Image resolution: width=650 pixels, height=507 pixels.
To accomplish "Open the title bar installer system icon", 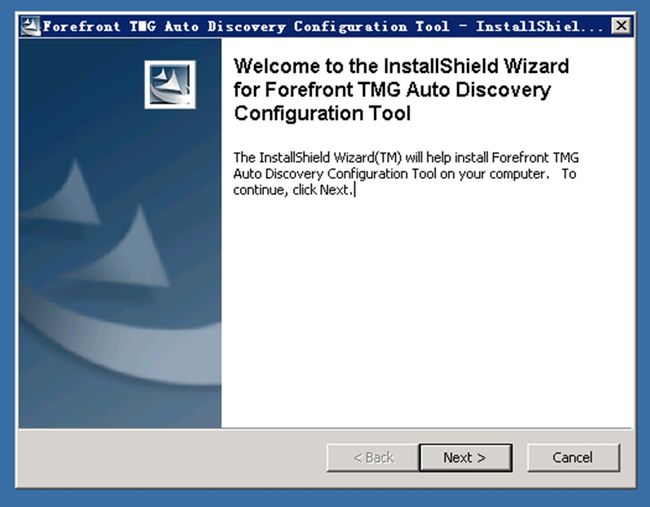I will point(30,26).
